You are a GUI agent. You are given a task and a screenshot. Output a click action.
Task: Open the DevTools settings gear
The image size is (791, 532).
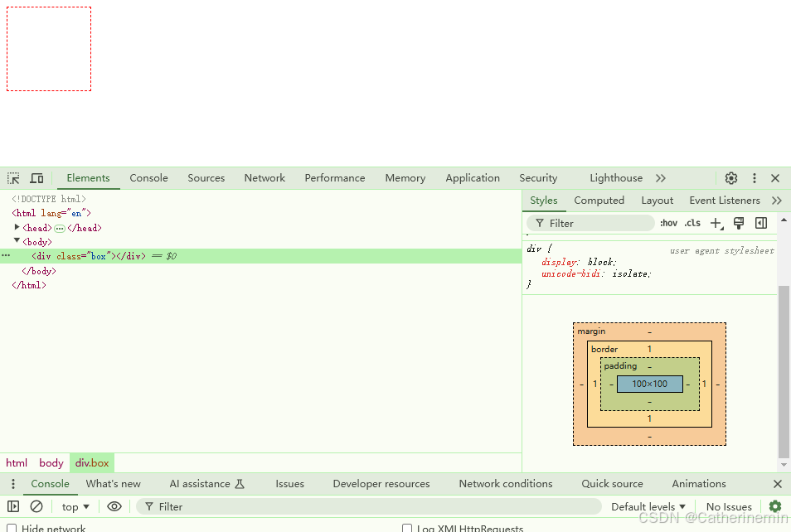click(730, 177)
